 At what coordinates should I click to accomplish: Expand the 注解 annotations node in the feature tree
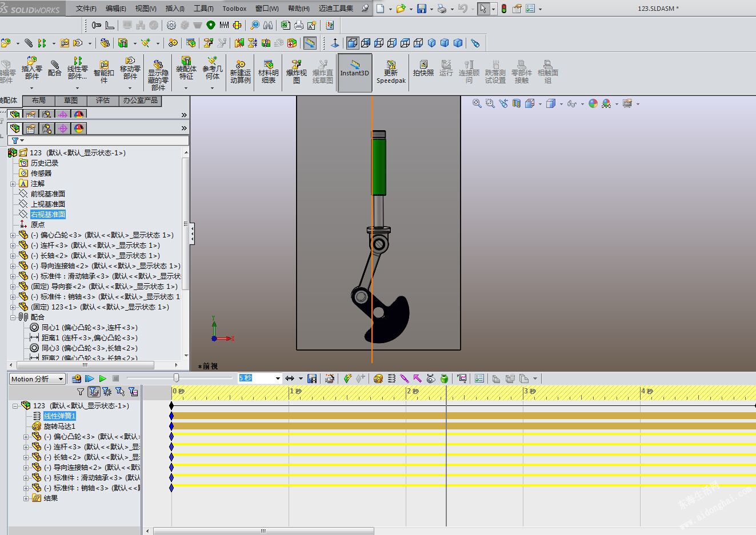tap(13, 184)
